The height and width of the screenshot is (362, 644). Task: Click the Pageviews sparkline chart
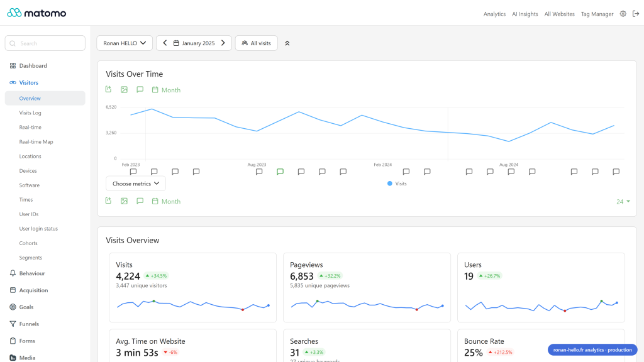tap(367, 305)
